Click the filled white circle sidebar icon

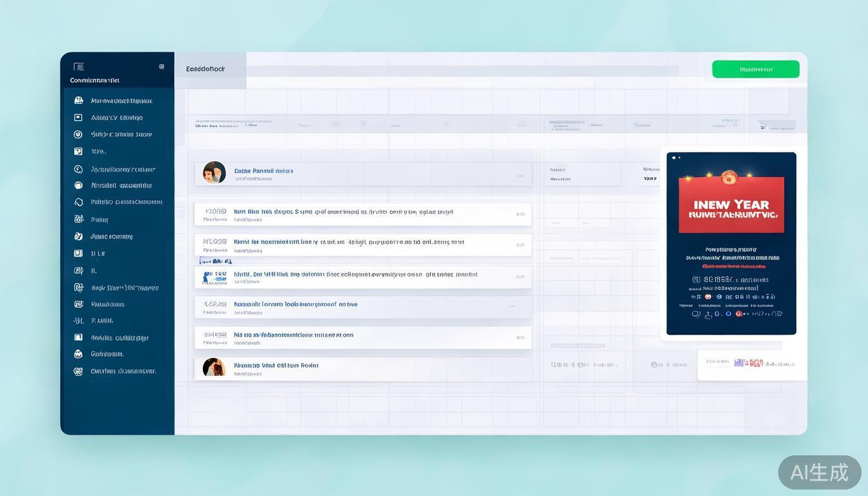tap(78, 185)
